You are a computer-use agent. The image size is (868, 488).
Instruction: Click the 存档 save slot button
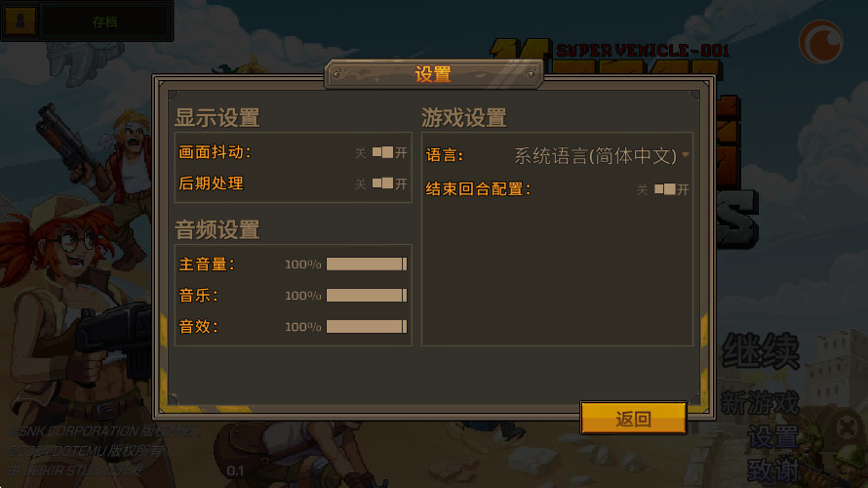104,21
